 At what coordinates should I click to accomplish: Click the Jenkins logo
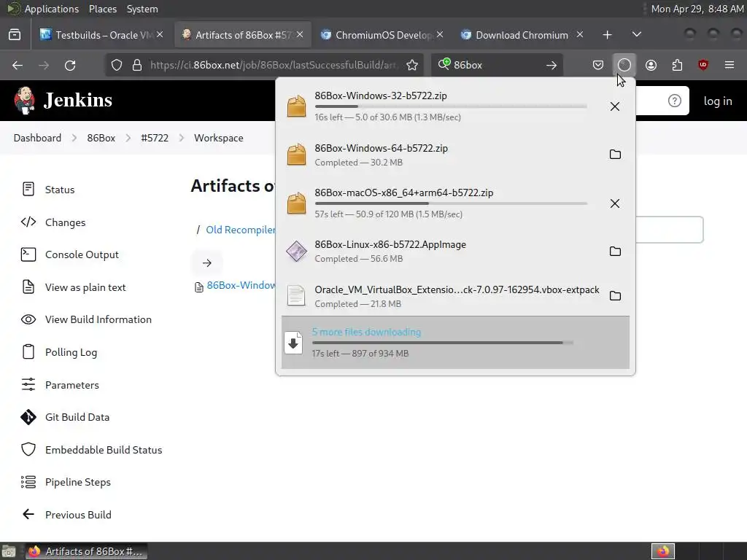(x=63, y=101)
